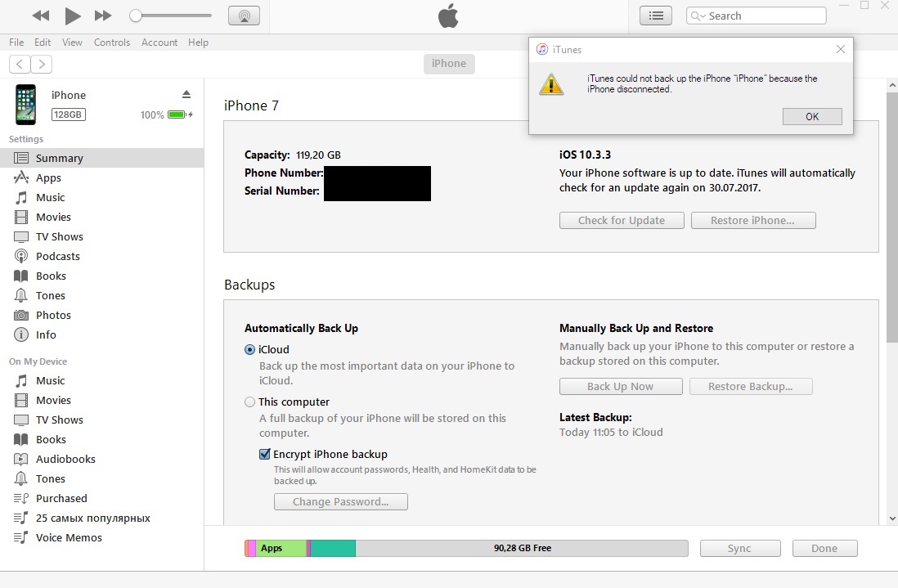Click scroll up arrow on scrollbar
Image resolution: width=898 pixels, height=588 pixels.
click(892, 85)
